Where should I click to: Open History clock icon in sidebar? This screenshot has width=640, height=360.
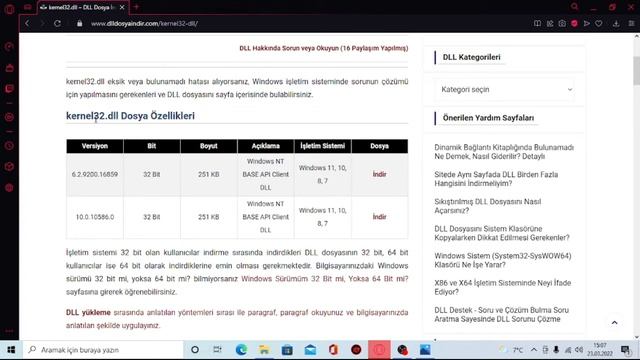pyautogui.click(x=9, y=146)
